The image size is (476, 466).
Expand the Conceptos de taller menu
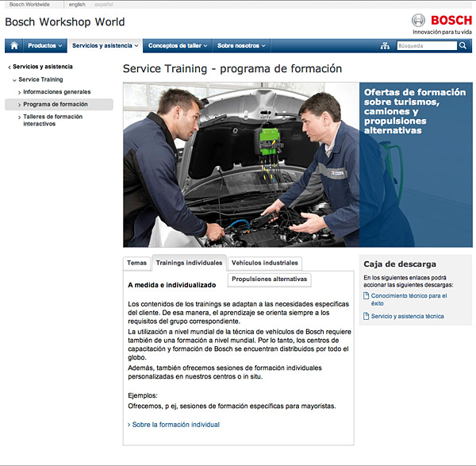[x=178, y=45]
